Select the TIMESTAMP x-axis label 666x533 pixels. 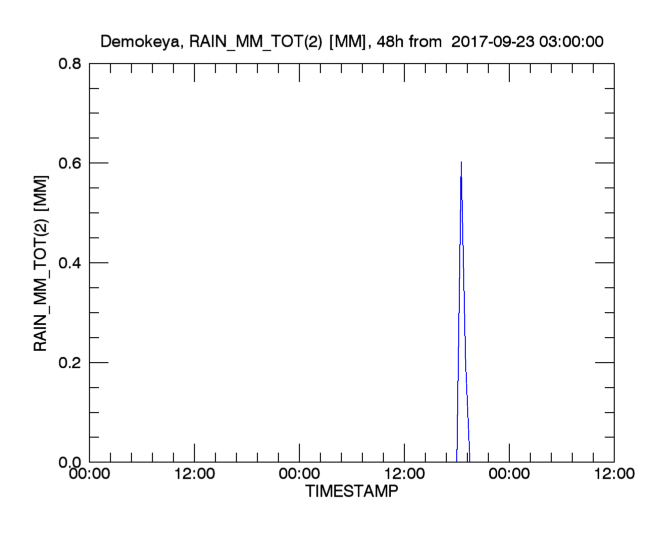(352, 493)
